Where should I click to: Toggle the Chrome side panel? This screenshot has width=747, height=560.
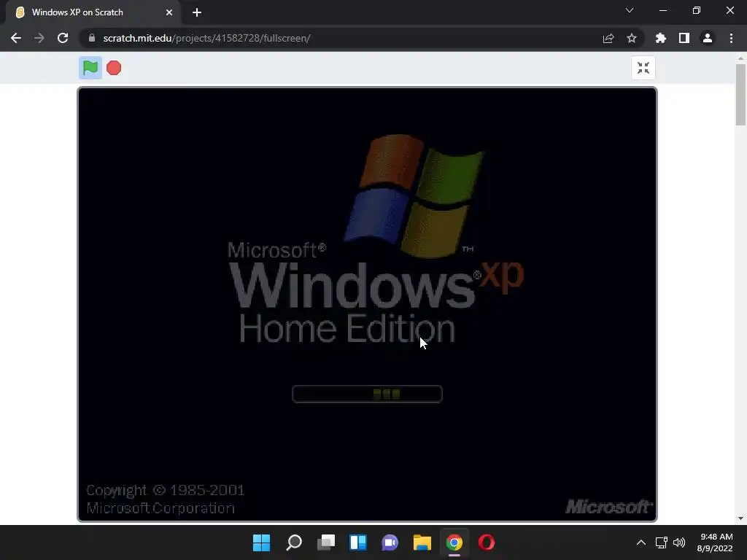point(684,38)
